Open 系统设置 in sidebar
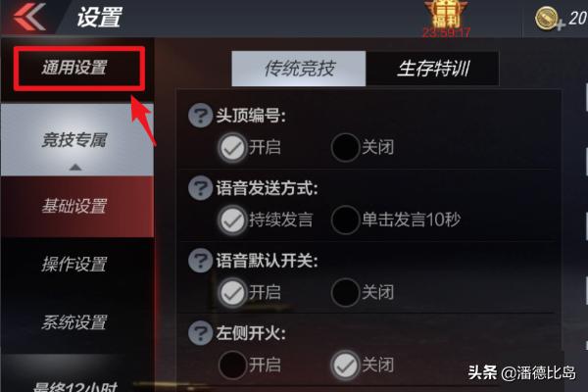The width and height of the screenshot is (588, 392). 77,322
